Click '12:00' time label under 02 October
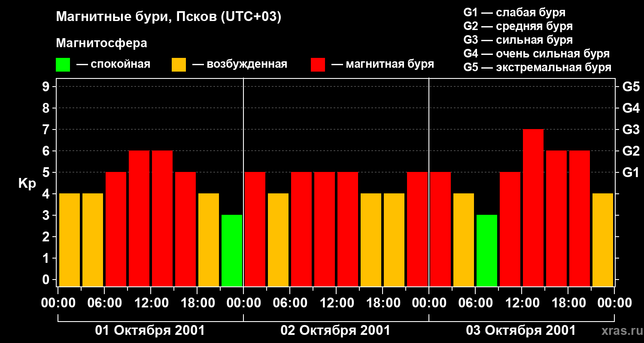Screen dimensions: 644x343 point(336,303)
